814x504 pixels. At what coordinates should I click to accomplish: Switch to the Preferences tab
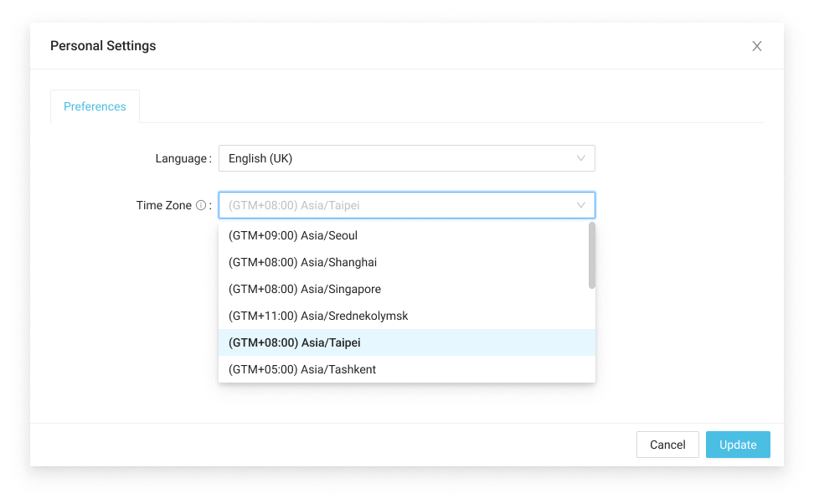pyautogui.click(x=95, y=106)
